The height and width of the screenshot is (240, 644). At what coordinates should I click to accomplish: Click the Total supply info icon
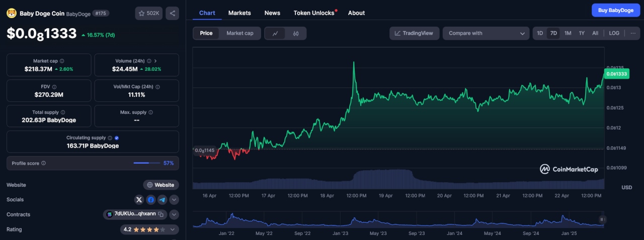[63, 112]
